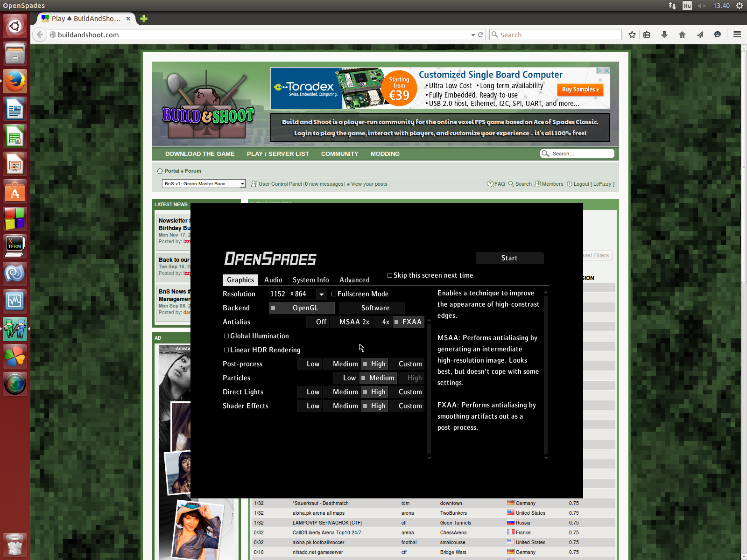Open the downloads arrow icon

[x=664, y=35]
